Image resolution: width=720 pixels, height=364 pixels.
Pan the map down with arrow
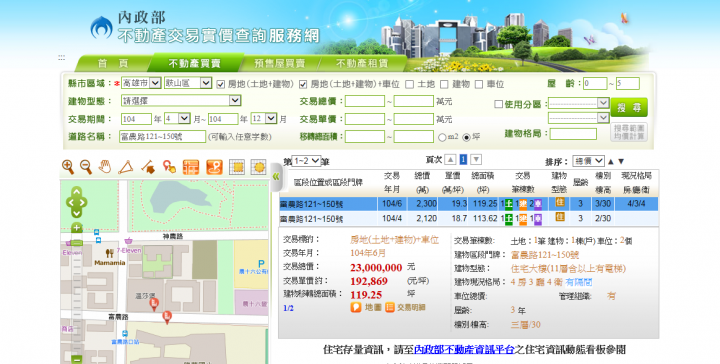76,213
